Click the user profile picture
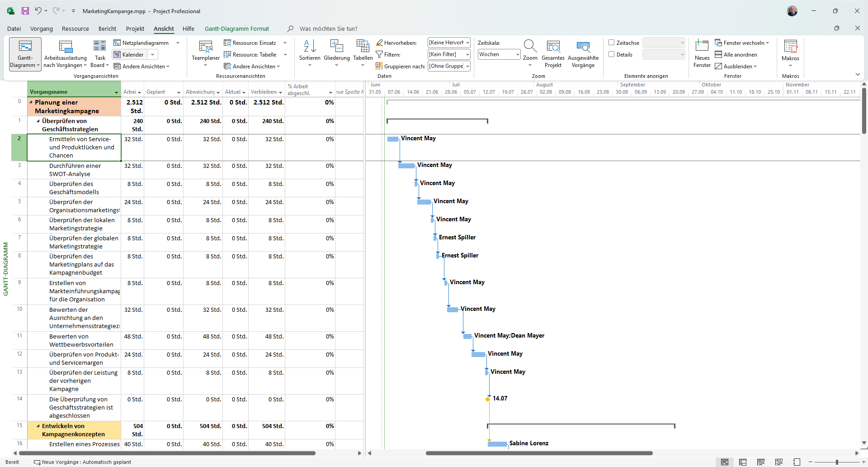This screenshot has width=868, height=467. (792, 11)
